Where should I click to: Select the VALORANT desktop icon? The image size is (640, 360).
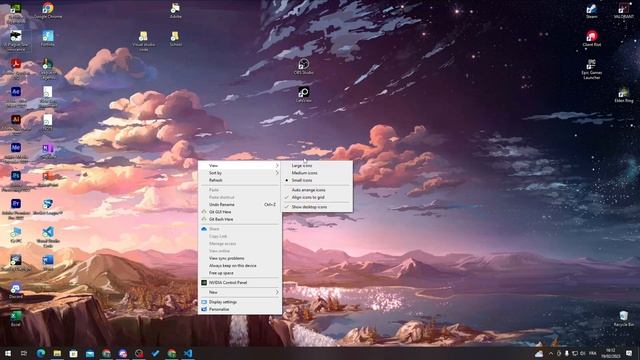click(x=624, y=11)
